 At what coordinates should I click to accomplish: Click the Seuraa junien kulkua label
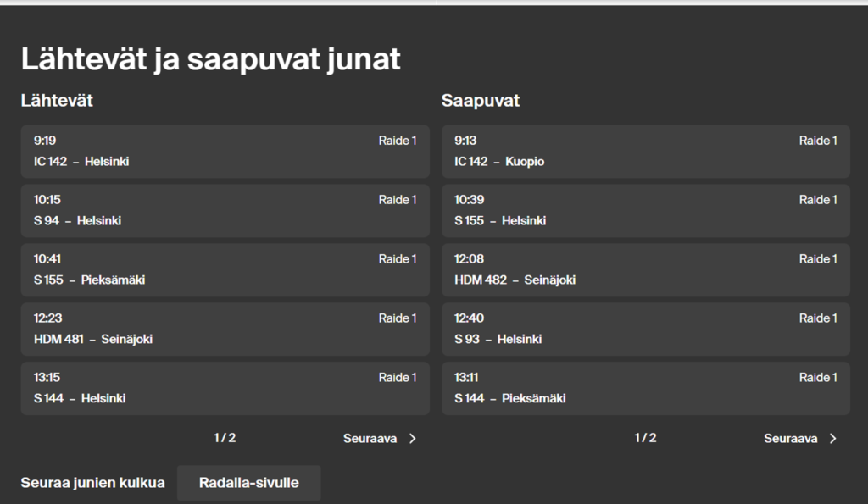pyautogui.click(x=92, y=483)
